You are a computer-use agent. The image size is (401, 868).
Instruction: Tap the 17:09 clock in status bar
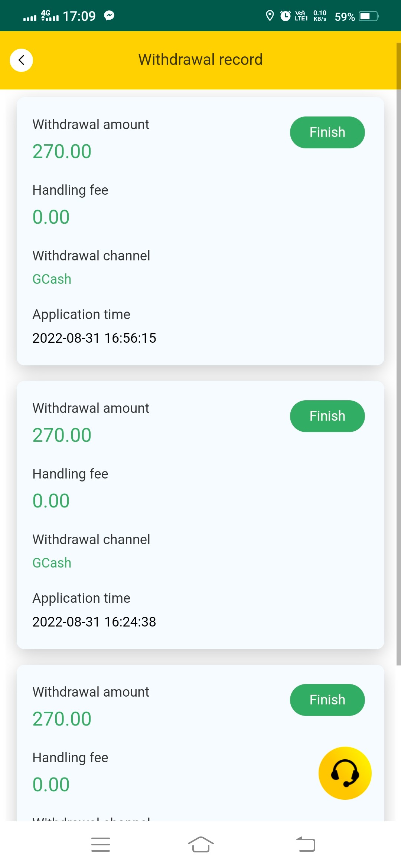(79, 16)
